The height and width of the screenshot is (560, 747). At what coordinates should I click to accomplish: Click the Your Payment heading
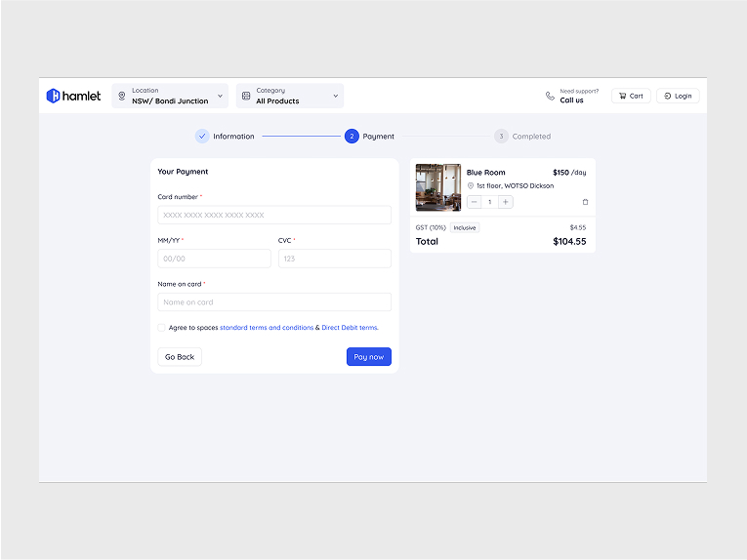tap(183, 172)
